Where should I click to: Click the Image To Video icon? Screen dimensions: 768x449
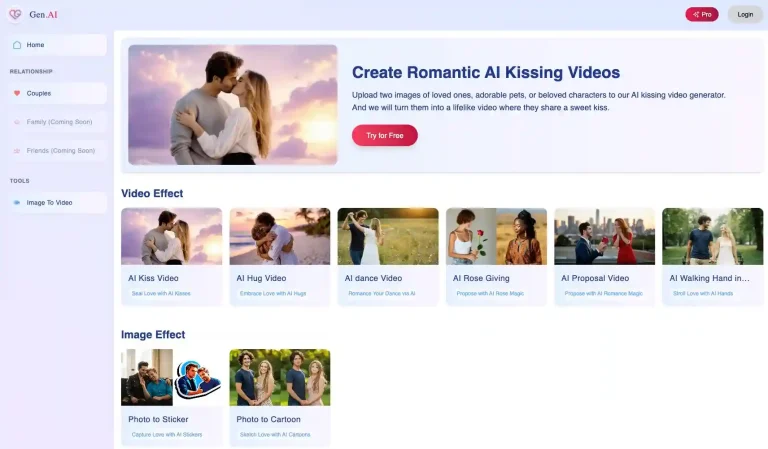tap(17, 202)
